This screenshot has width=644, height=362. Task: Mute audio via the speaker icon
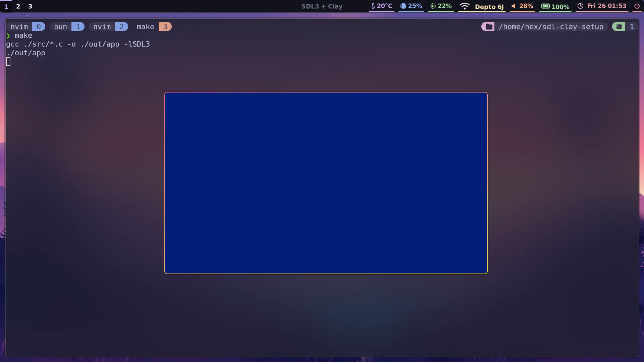pyautogui.click(x=514, y=6)
